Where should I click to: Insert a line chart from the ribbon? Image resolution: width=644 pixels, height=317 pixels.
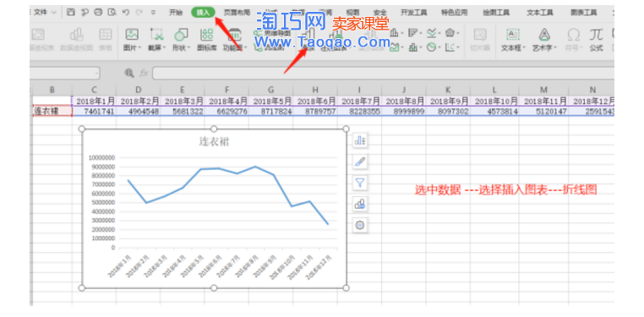click(431, 32)
